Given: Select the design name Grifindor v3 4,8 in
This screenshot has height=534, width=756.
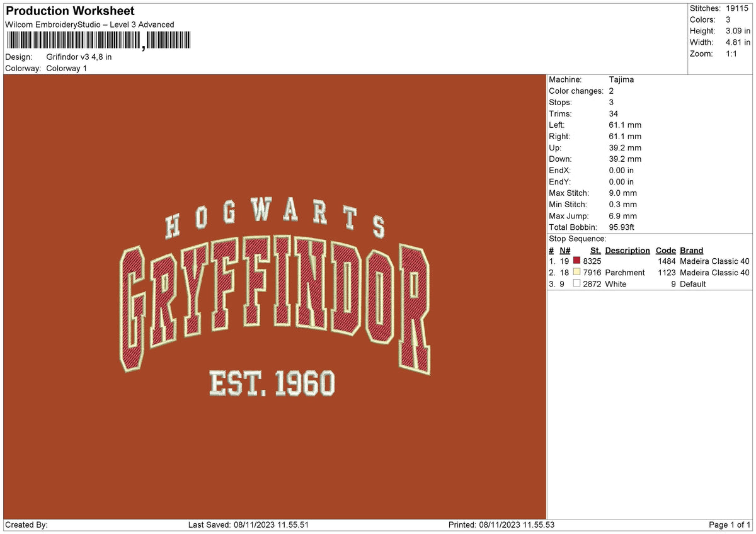Looking at the screenshot, I should pos(79,57).
